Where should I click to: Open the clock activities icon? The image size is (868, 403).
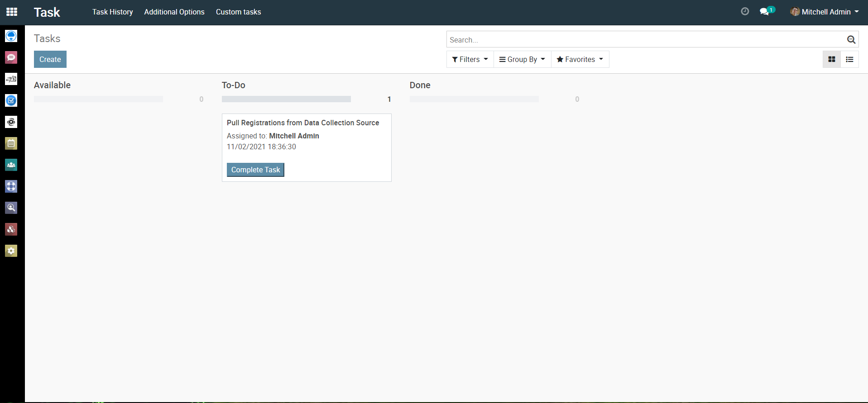point(745,12)
